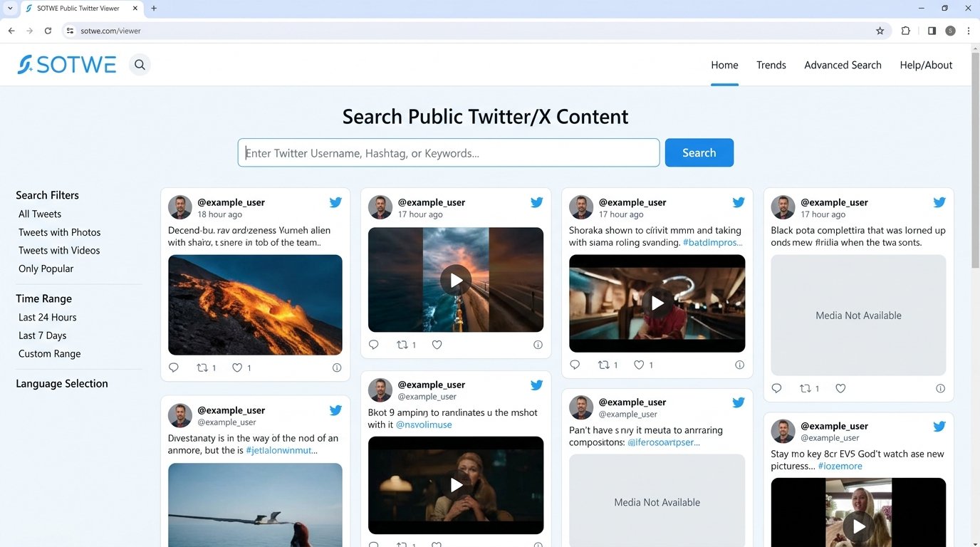Choose Last 7 Days time range
Image resolution: width=980 pixels, height=547 pixels.
click(x=43, y=335)
